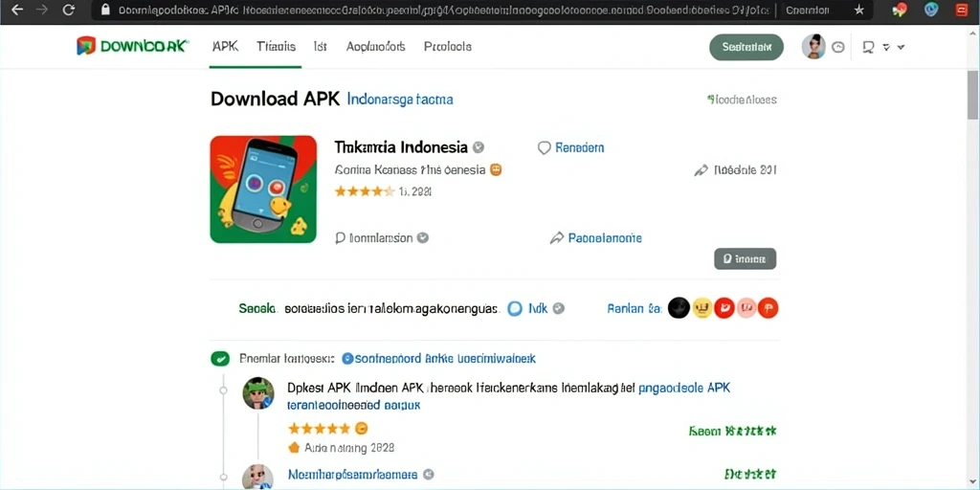The width and height of the screenshot is (980, 490).
Task: Open the Iśt navigation tab
Action: click(x=320, y=46)
